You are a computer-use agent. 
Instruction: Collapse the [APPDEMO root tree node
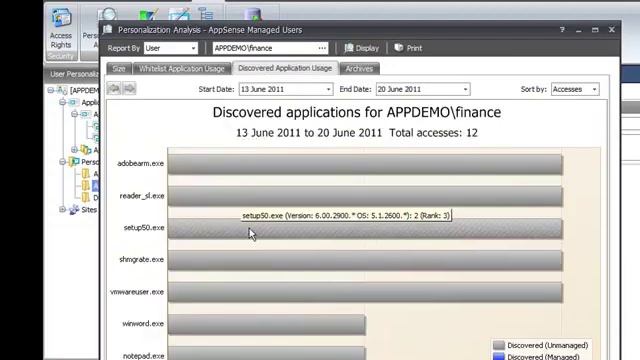click(x=51, y=90)
